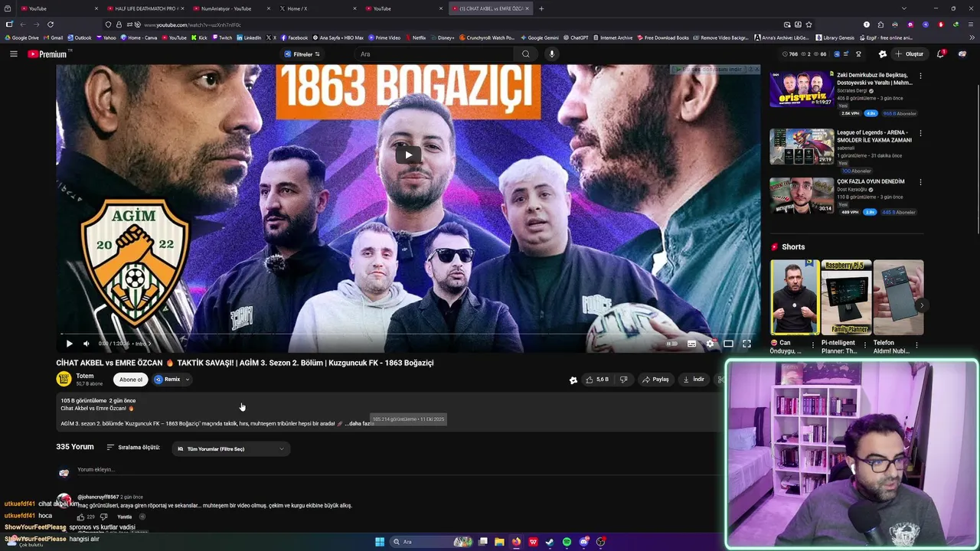Open League of Legends ARENA thumbnail

click(x=802, y=146)
